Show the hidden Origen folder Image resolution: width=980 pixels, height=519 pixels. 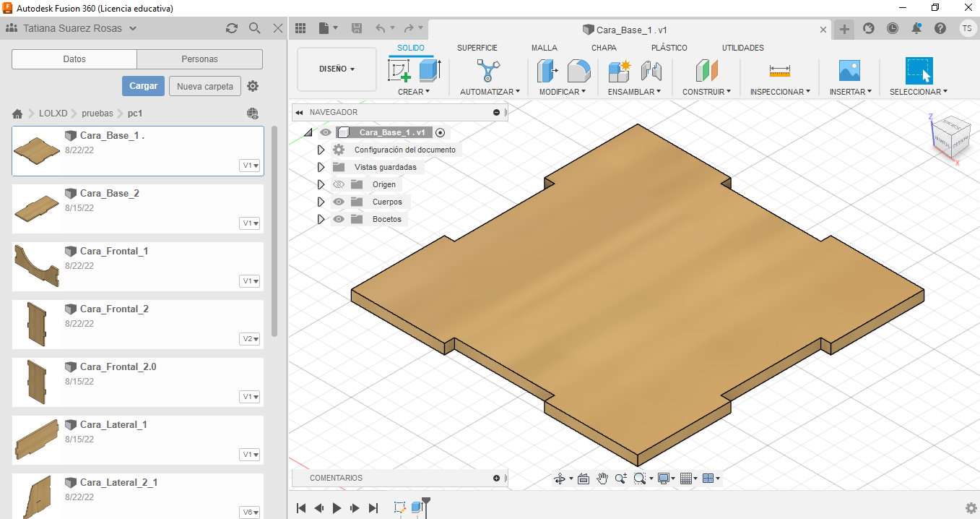tap(338, 184)
